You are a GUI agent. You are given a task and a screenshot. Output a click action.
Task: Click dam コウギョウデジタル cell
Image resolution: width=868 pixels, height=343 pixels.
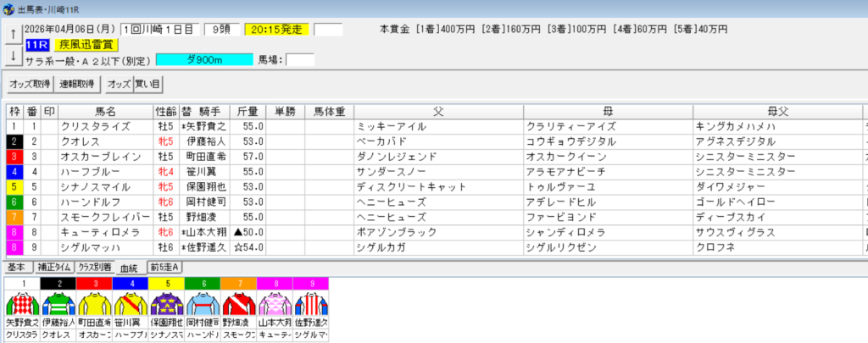tap(608, 141)
